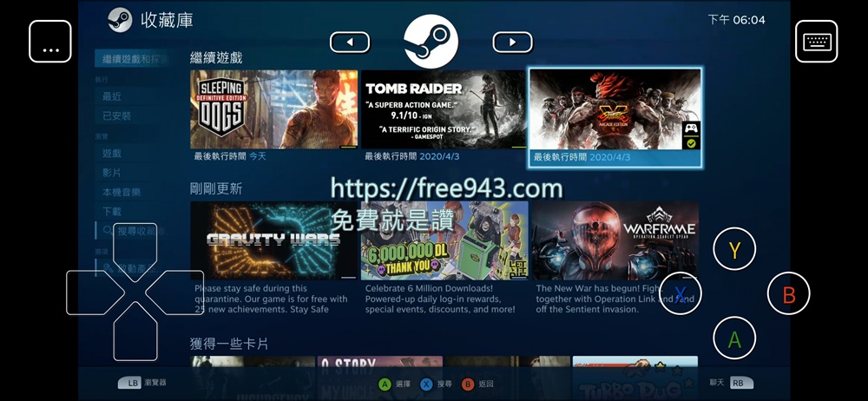Click the 收藏庫 page title
Image resolution: width=868 pixels, height=401 pixels.
[x=167, y=20]
